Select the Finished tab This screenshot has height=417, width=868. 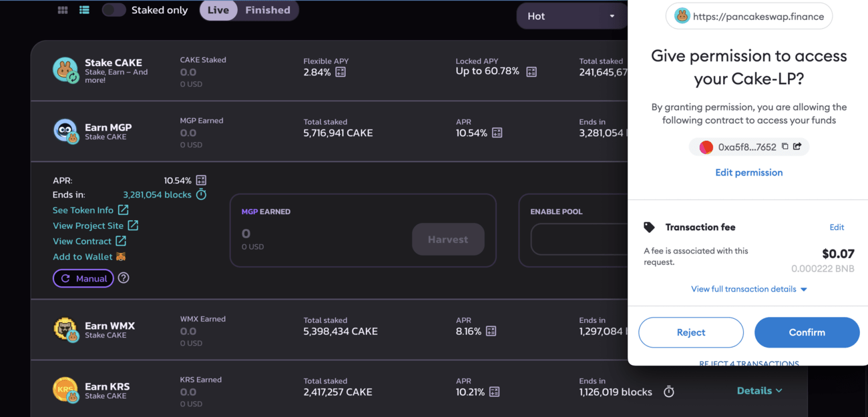coord(268,10)
